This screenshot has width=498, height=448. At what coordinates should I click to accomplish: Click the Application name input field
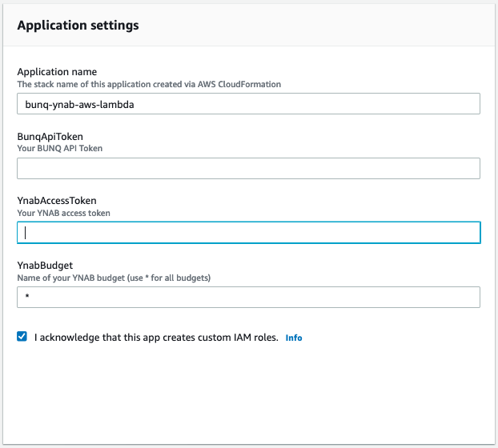coord(248,104)
